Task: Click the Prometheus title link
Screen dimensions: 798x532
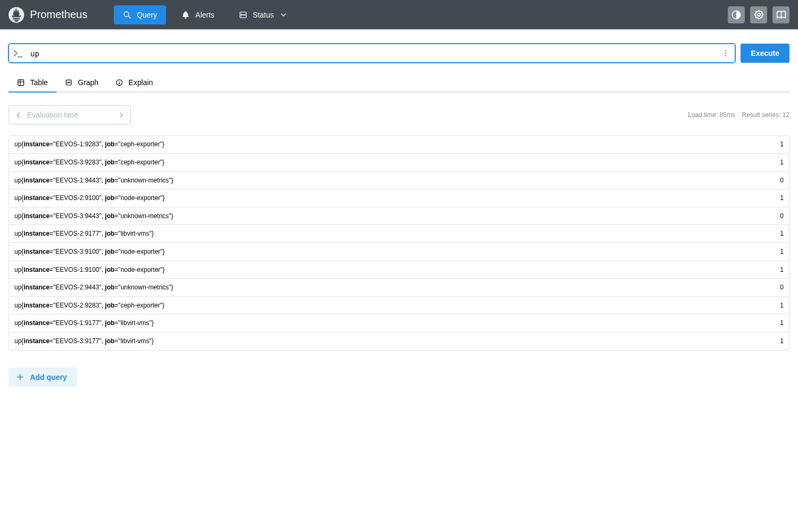Action: [59, 15]
